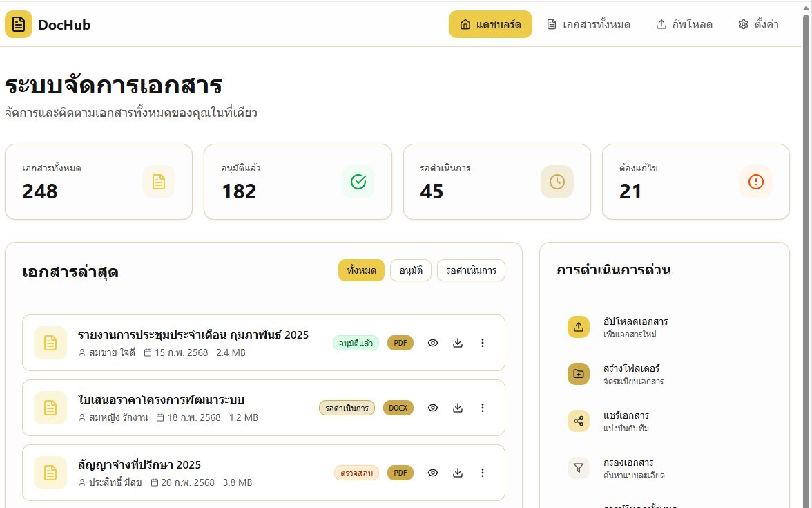
Task: Click the DocHub brand name
Action: click(x=64, y=24)
